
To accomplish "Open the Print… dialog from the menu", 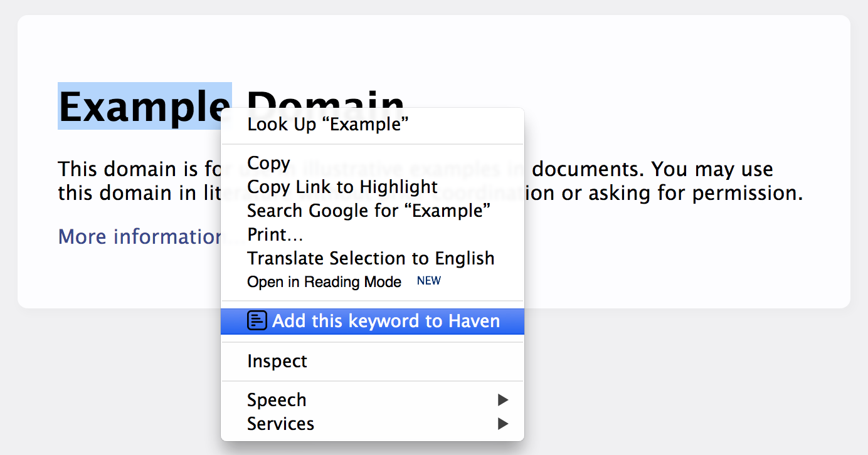I will tap(275, 234).
